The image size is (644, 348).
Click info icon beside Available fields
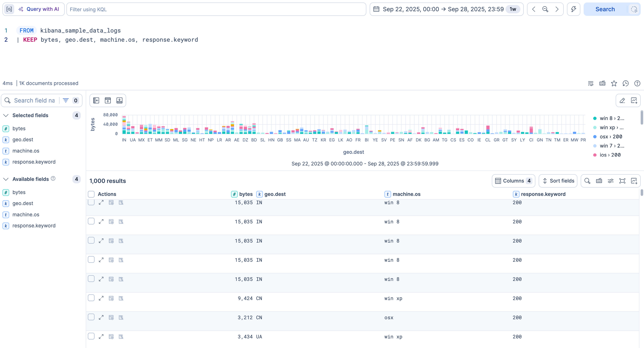pyautogui.click(x=53, y=179)
